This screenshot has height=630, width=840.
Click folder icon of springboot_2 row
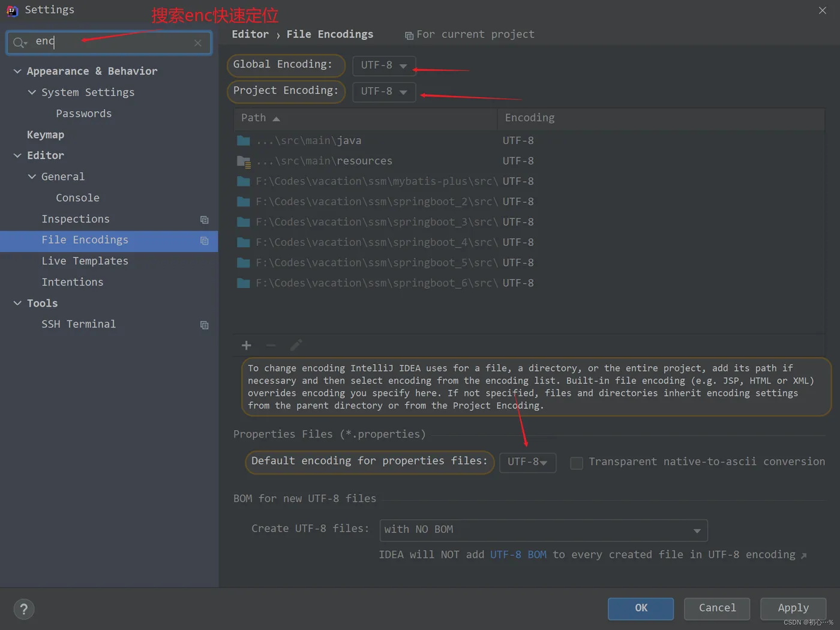click(x=244, y=202)
